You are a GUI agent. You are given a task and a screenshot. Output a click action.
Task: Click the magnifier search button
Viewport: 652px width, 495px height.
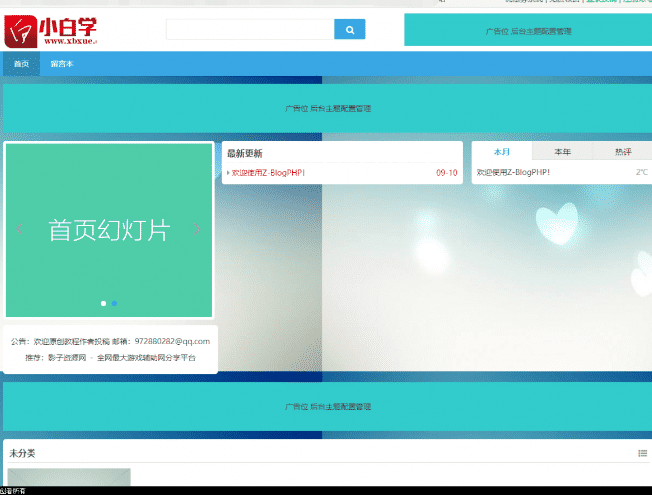coord(349,30)
